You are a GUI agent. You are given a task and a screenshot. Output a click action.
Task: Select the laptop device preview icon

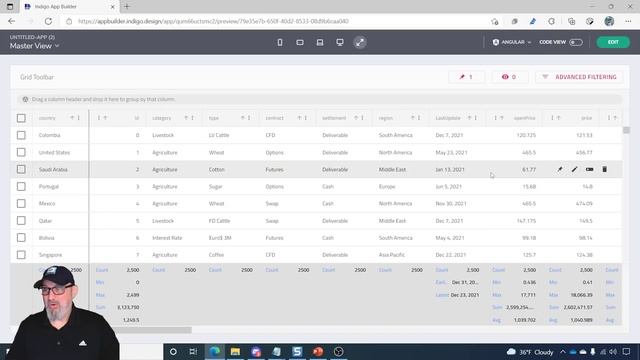click(320, 42)
